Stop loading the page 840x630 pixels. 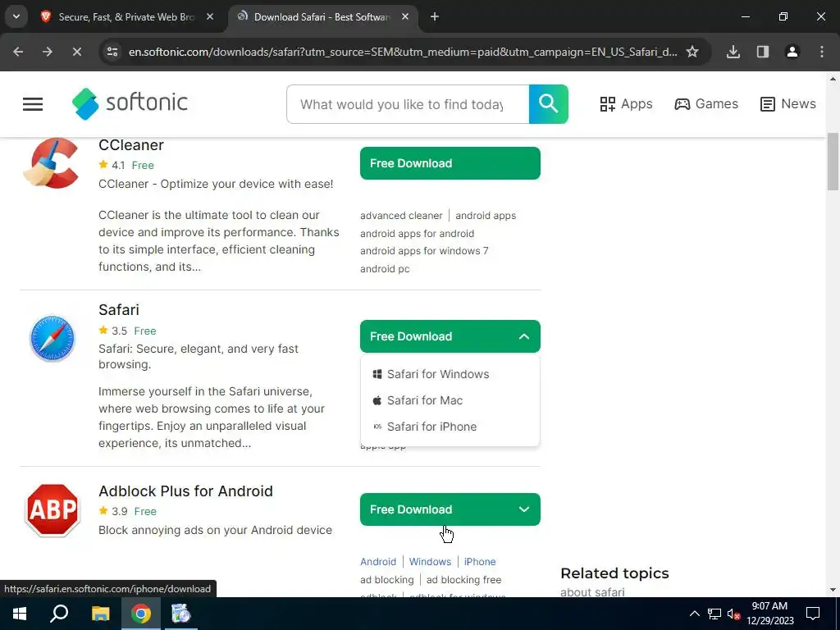[x=77, y=52]
